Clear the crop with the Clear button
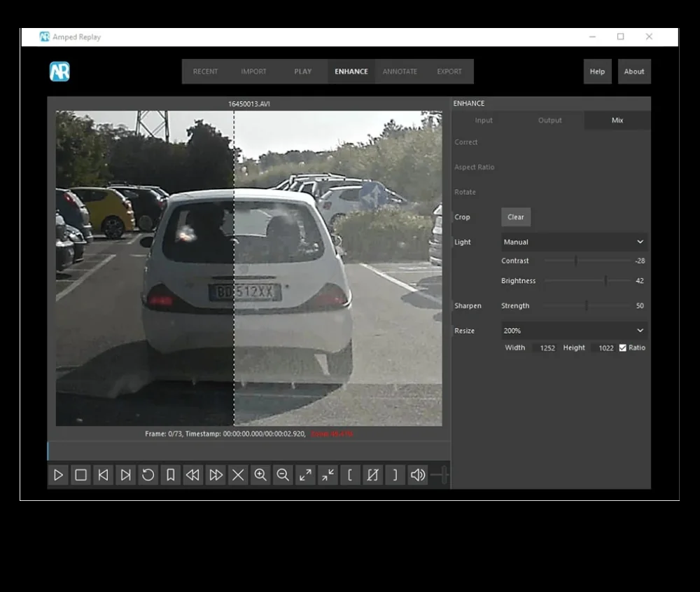 point(516,217)
